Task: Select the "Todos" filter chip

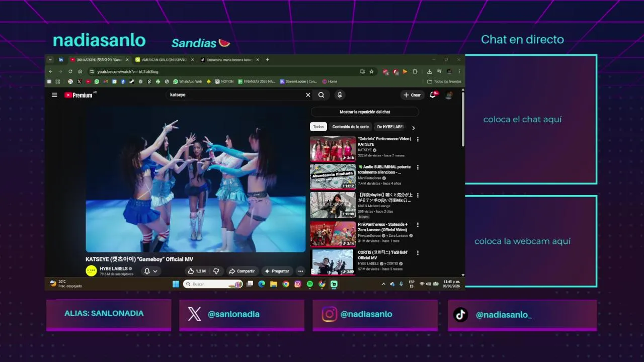Action: click(x=318, y=127)
